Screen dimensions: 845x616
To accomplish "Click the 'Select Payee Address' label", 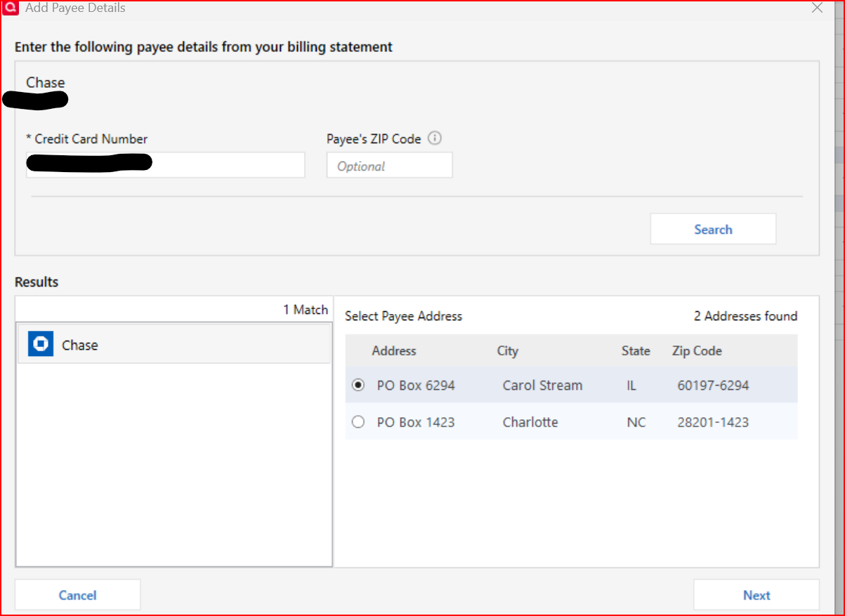I will pos(403,316).
